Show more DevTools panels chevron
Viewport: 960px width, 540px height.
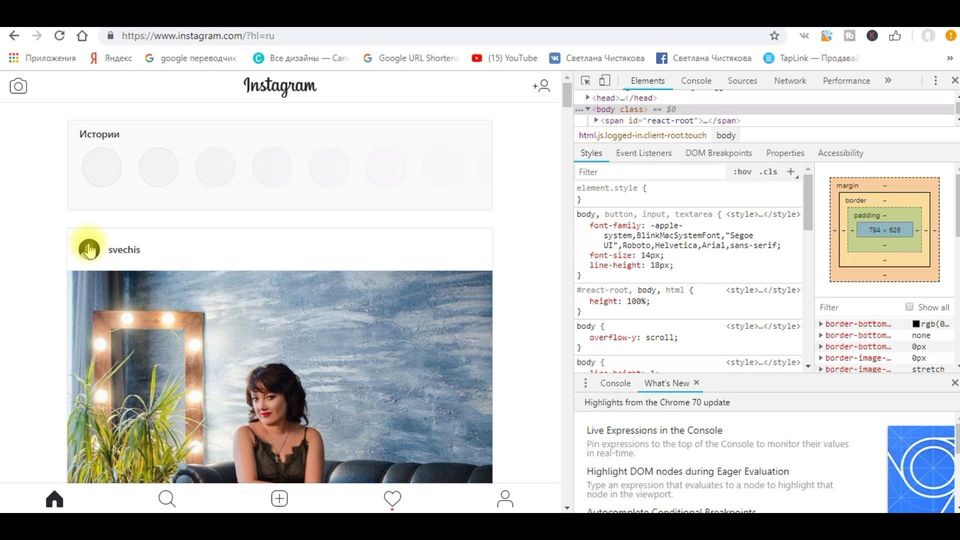click(888, 80)
